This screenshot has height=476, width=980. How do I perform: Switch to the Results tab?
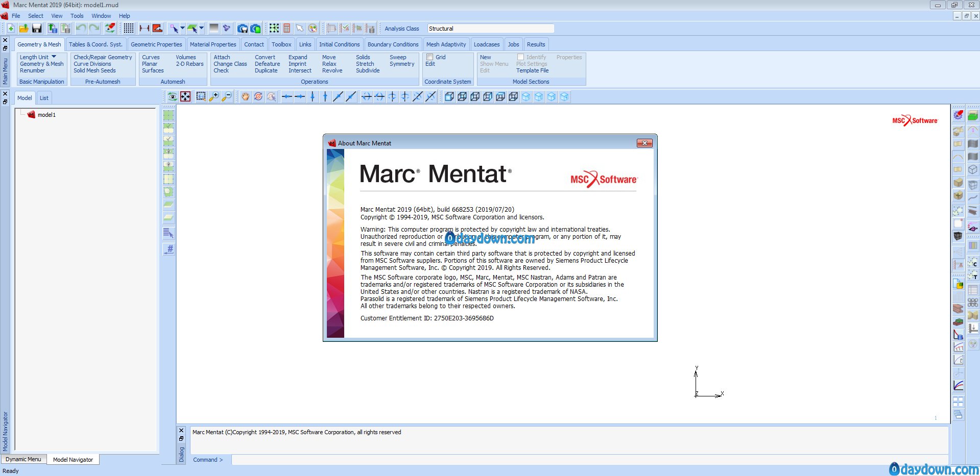536,44
